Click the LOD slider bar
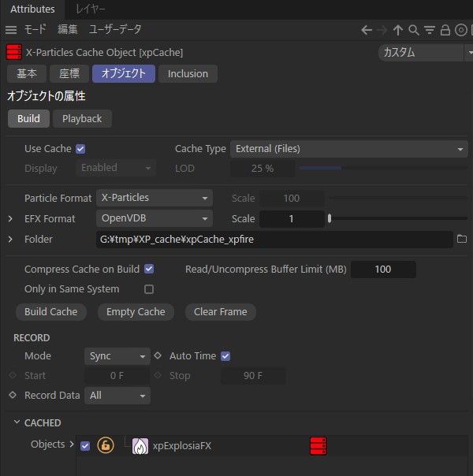The width and height of the screenshot is (473, 476). (383, 168)
